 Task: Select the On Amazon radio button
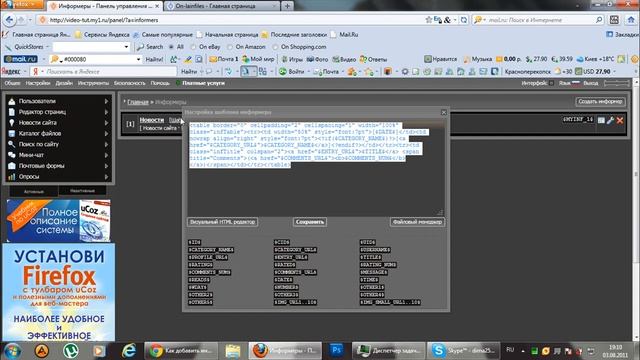[x=230, y=47]
